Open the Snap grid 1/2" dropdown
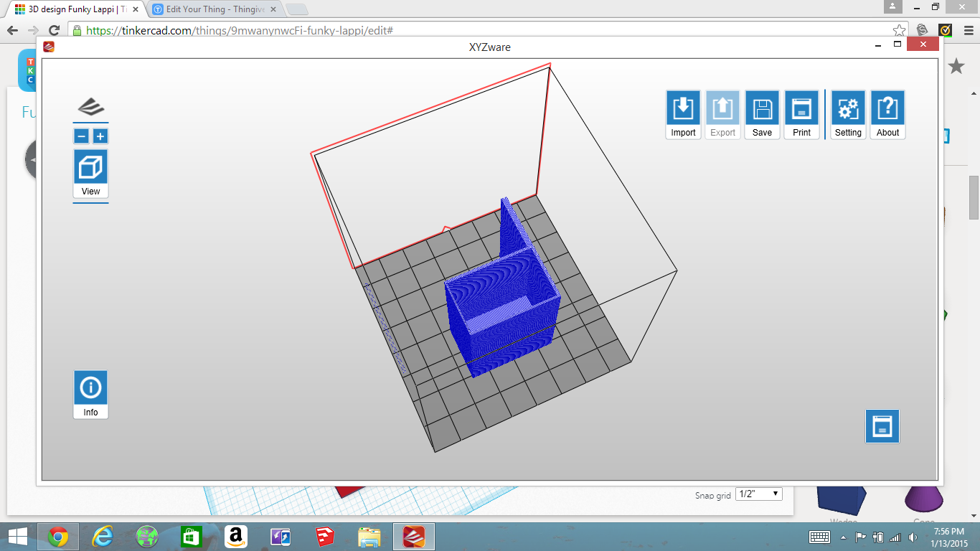Image resolution: width=980 pixels, height=551 pixels. tap(759, 494)
